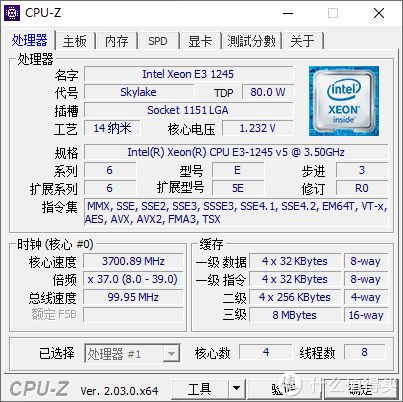Viewport: 403px width, 402px height.
Task: Open the SPD tab
Action: 158,41
